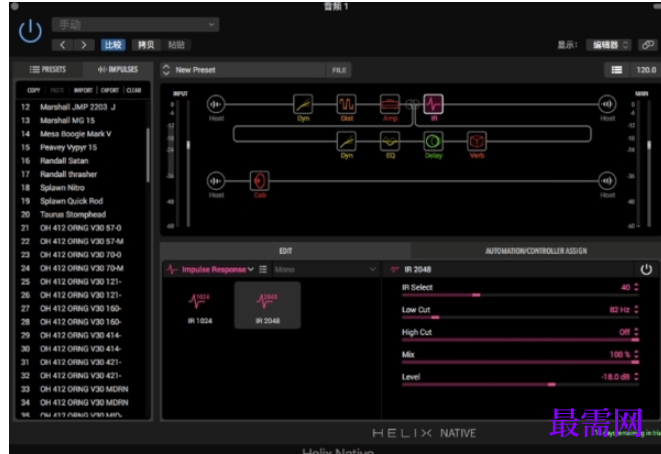Switch to AUTOMATION/CONTROLLER ASSIGN tab
661x454 pixels.
(536, 251)
